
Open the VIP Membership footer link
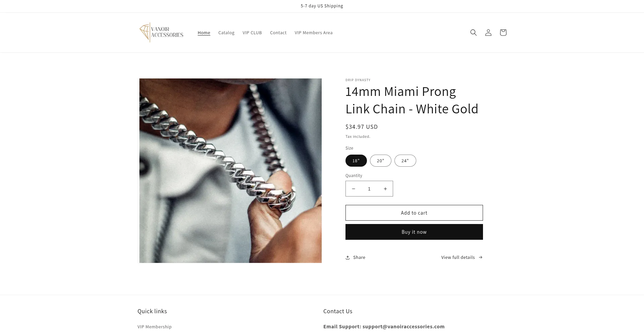point(154,327)
